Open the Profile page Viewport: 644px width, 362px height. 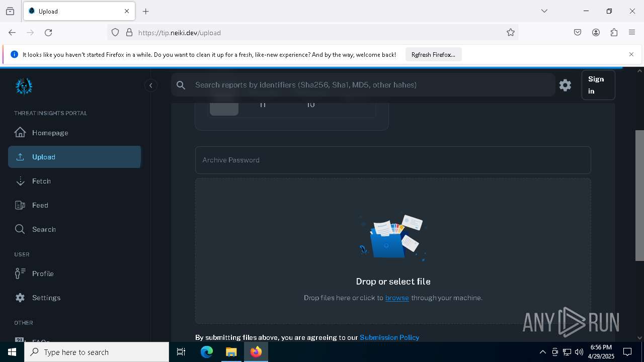coord(74,274)
